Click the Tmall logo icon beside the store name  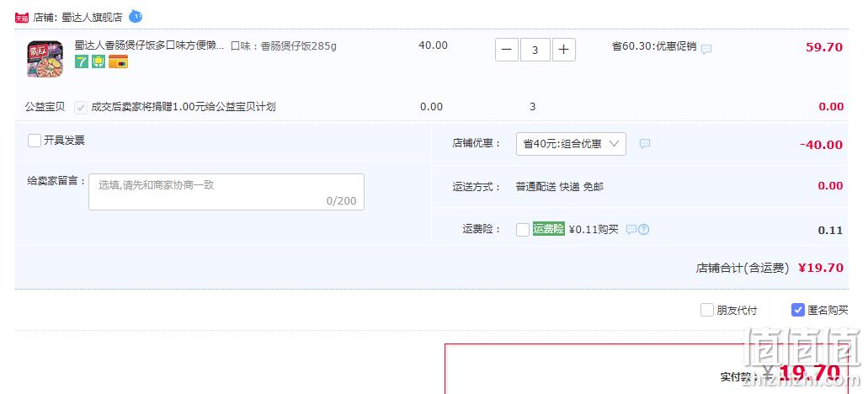[22, 18]
